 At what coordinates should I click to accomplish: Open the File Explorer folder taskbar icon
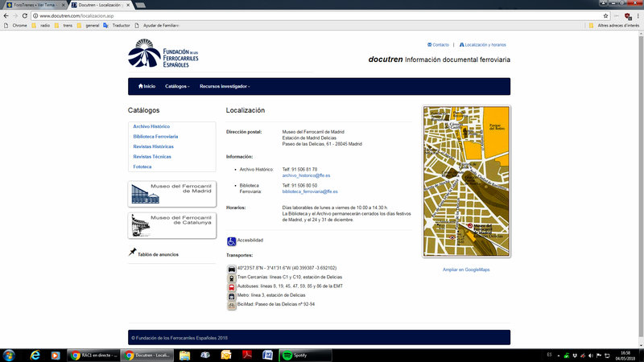(x=184, y=356)
